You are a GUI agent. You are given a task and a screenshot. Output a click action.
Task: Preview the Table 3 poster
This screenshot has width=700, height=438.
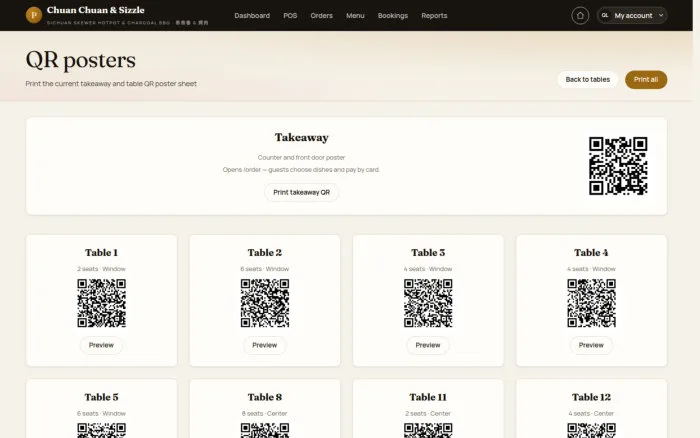click(428, 345)
